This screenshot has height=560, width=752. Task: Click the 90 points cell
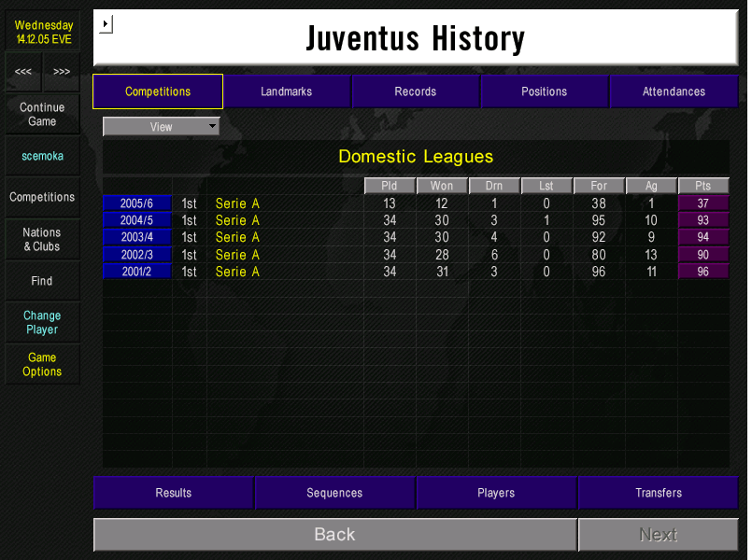703,255
